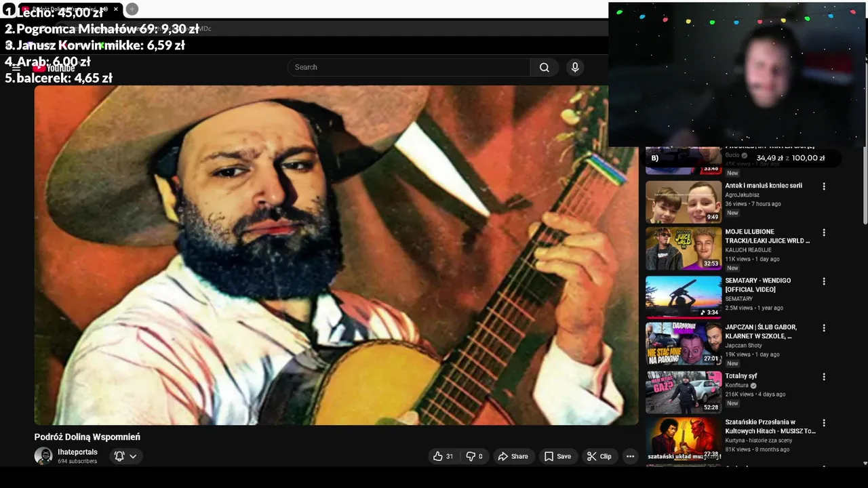Save the video to a playlist
The height and width of the screenshot is (488, 868).
click(557, 456)
